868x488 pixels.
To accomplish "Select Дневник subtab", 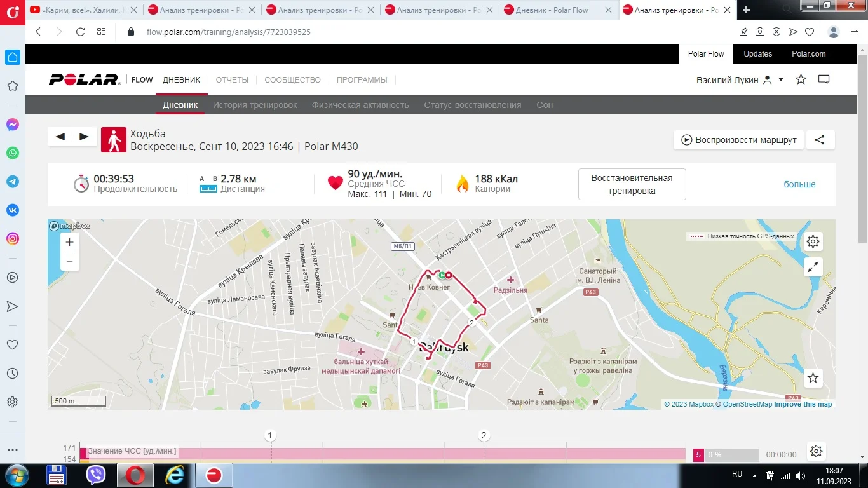I will [180, 105].
